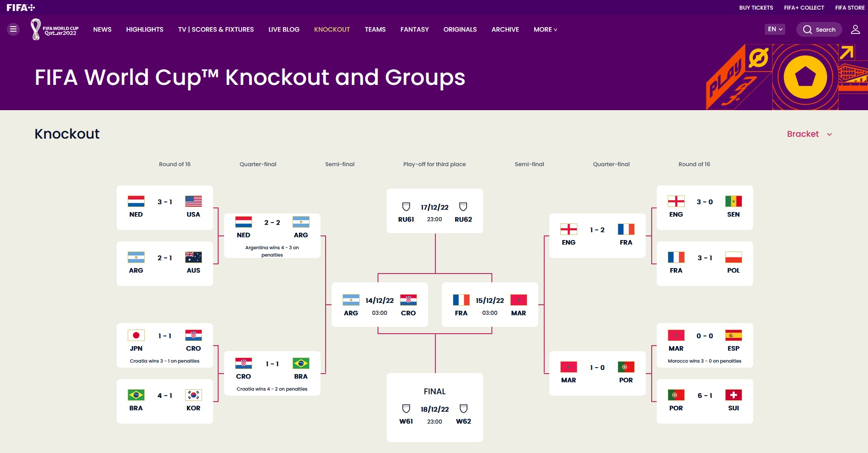Click the FIFA World Cup Qatar 2022 logo
Image resolution: width=868 pixels, height=453 pixels.
[x=55, y=29]
